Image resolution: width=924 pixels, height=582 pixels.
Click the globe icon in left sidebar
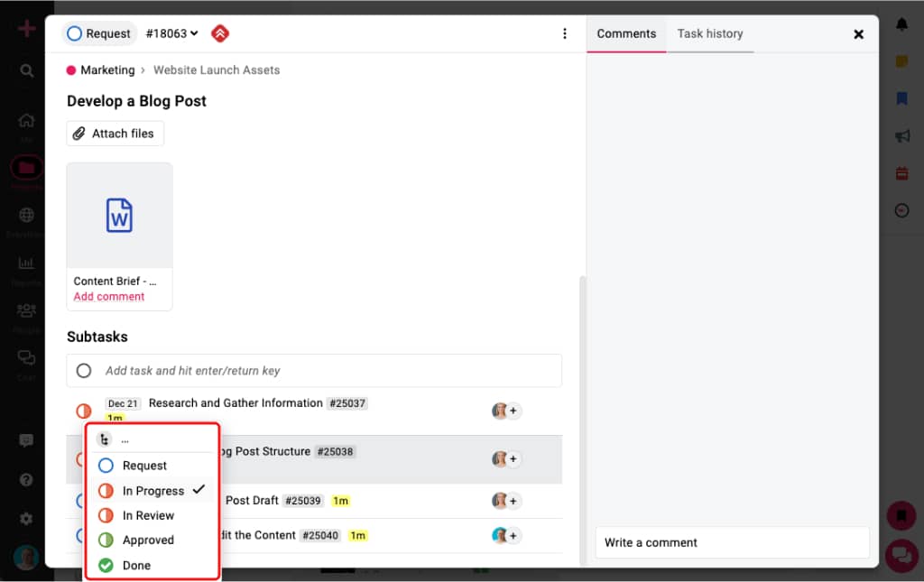[26, 215]
